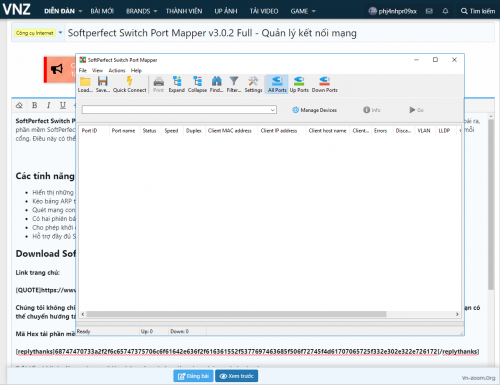Open Settings tools icon
The height and width of the screenshot is (385, 500).
click(253, 84)
